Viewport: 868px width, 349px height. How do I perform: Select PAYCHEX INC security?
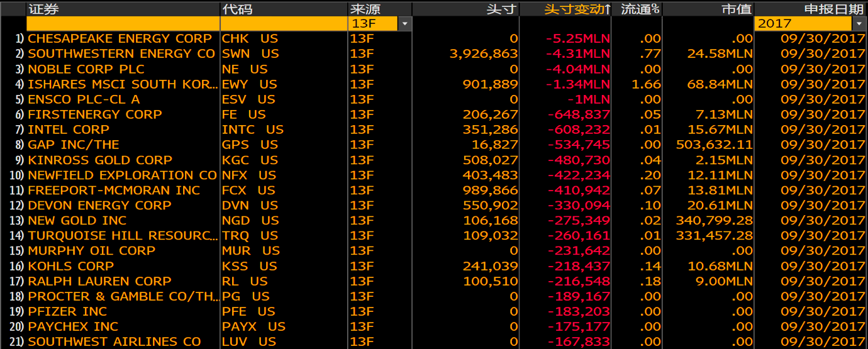[73, 326]
